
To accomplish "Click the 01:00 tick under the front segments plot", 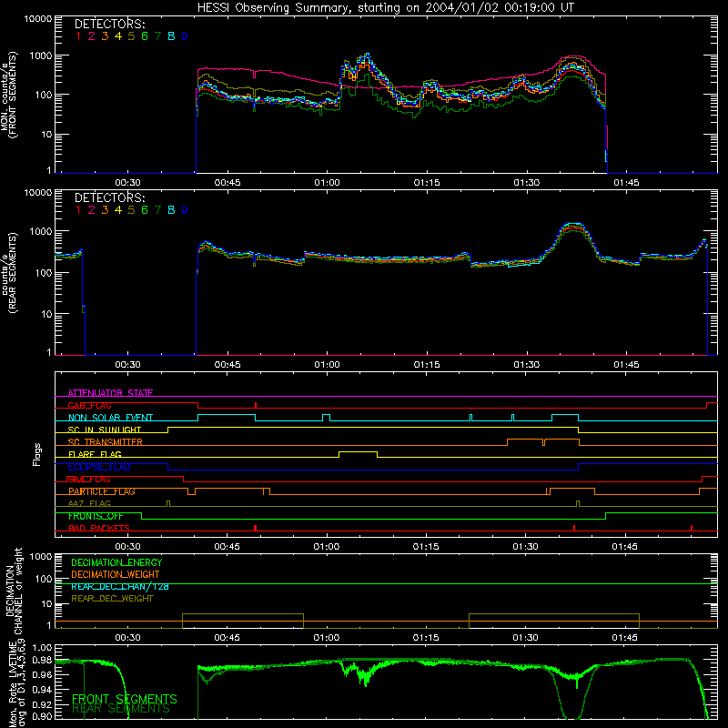I will coord(327,183).
